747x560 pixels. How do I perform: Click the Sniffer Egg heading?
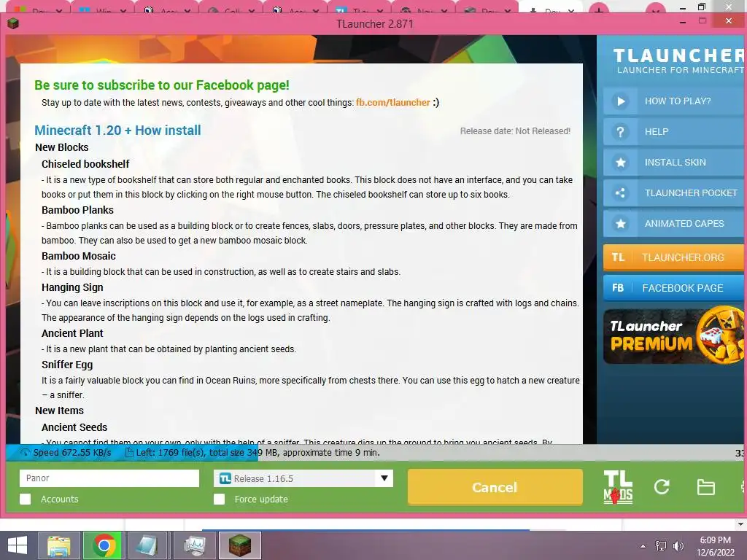point(66,365)
